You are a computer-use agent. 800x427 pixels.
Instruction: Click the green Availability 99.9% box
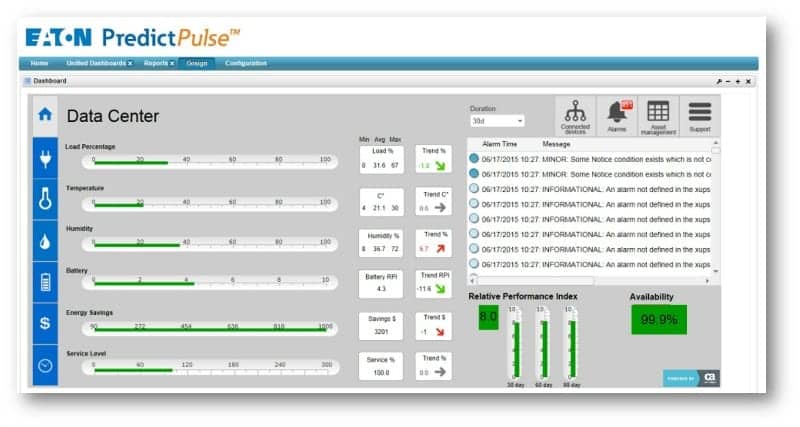(659, 320)
